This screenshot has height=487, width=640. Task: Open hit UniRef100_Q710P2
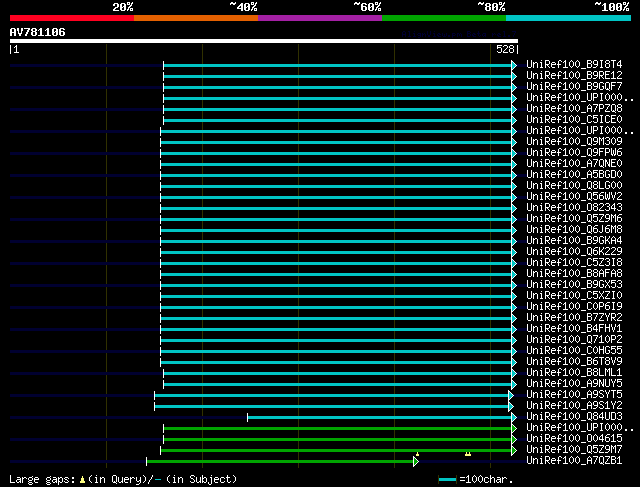pyautogui.click(x=574, y=340)
